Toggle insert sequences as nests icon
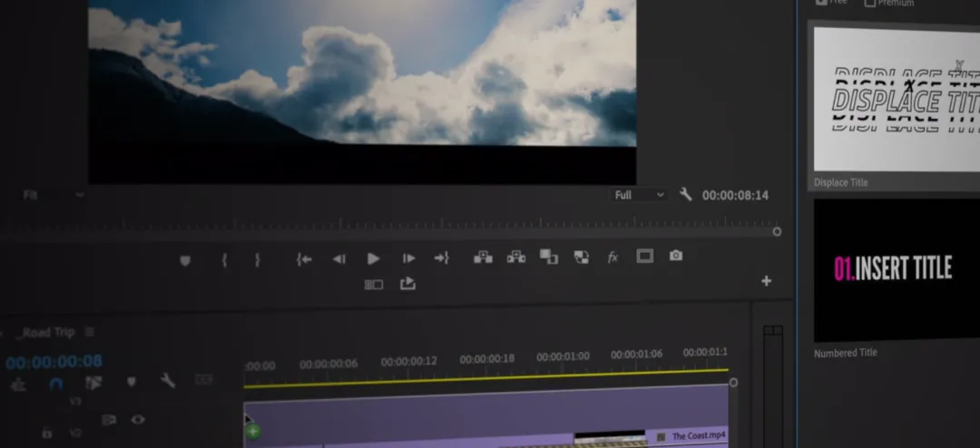980x448 pixels. (x=19, y=385)
